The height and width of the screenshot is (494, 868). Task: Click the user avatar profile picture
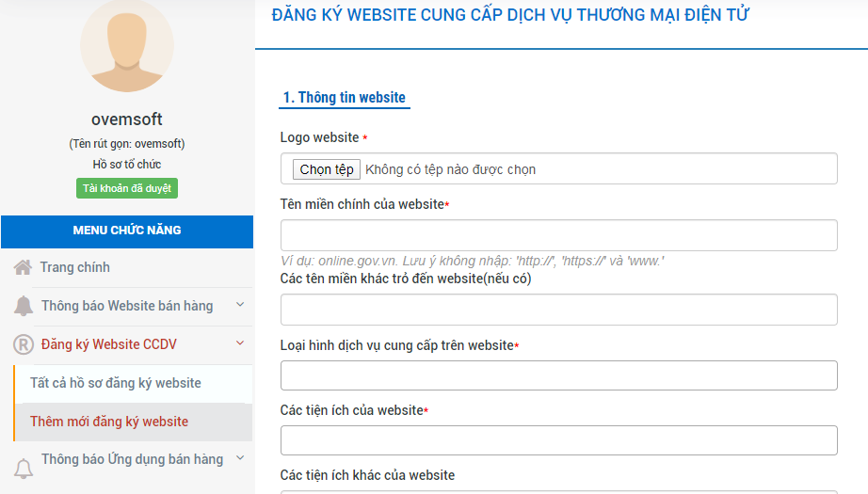pyautogui.click(x=127, y=45)
